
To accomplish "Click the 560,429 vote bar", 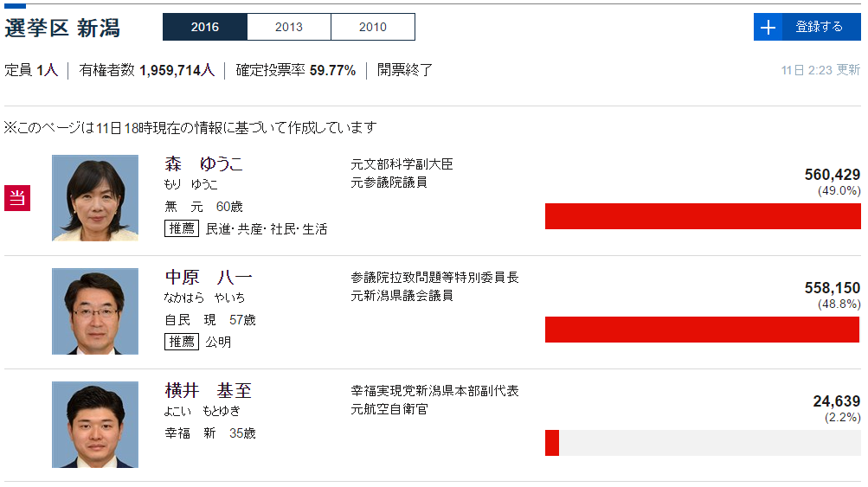I will tap(703, 216).
